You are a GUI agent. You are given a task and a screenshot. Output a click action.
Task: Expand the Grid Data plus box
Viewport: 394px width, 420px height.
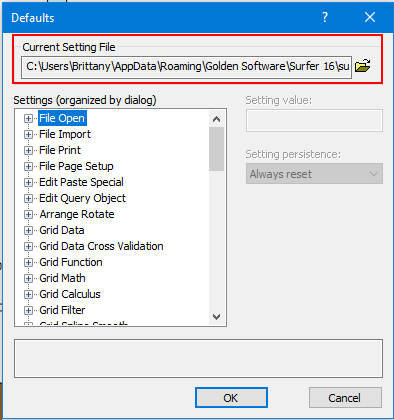coord(28,230)
